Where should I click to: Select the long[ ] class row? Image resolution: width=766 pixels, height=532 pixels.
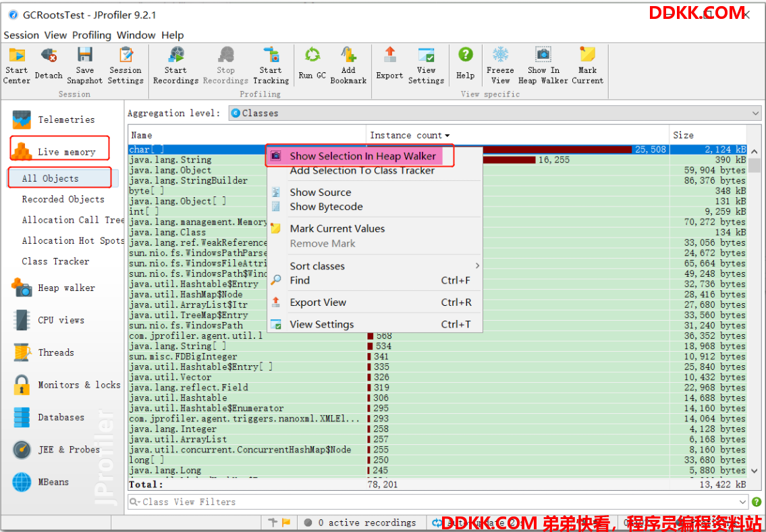coord(437,460)
